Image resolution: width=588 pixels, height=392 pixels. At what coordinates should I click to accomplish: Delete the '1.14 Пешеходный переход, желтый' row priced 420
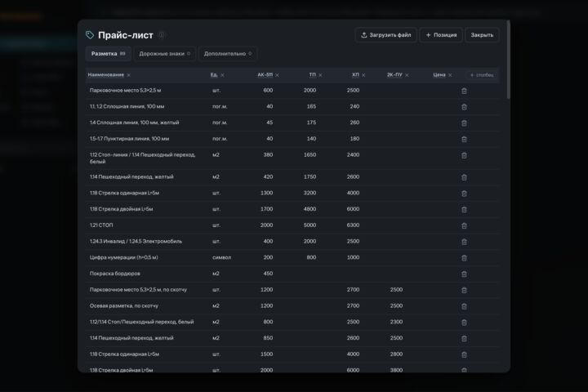(x=464, y=177)
